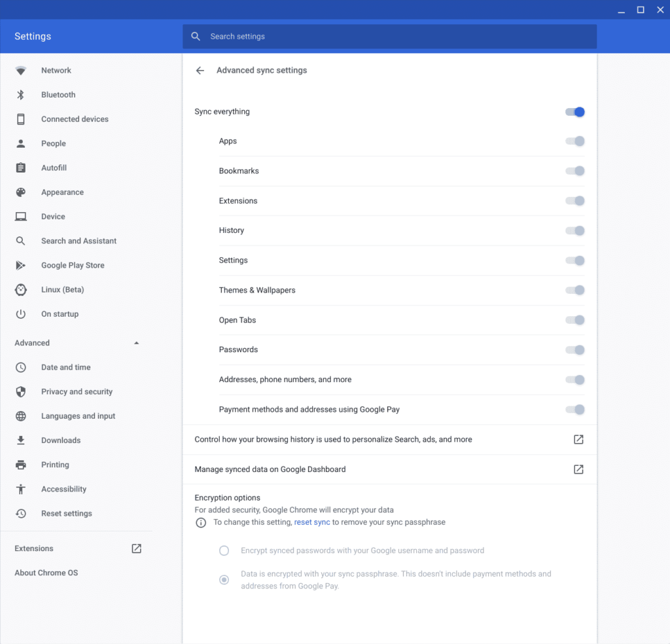Open About Chrome OS page
The image size is (670, 644).
click(x=46, y=573)
